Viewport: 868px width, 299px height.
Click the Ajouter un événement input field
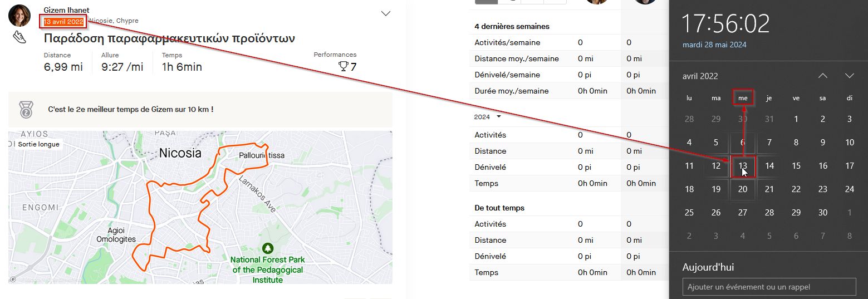click(769, 287)
